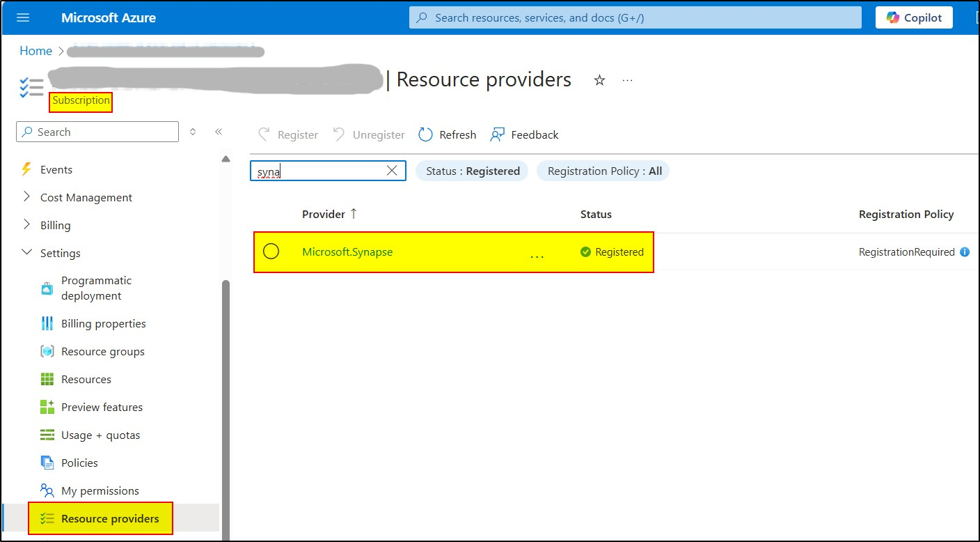The height and width of the screenshot is (542, 980).
Task: Open the hamburger navigation menu
Action: 23,17
